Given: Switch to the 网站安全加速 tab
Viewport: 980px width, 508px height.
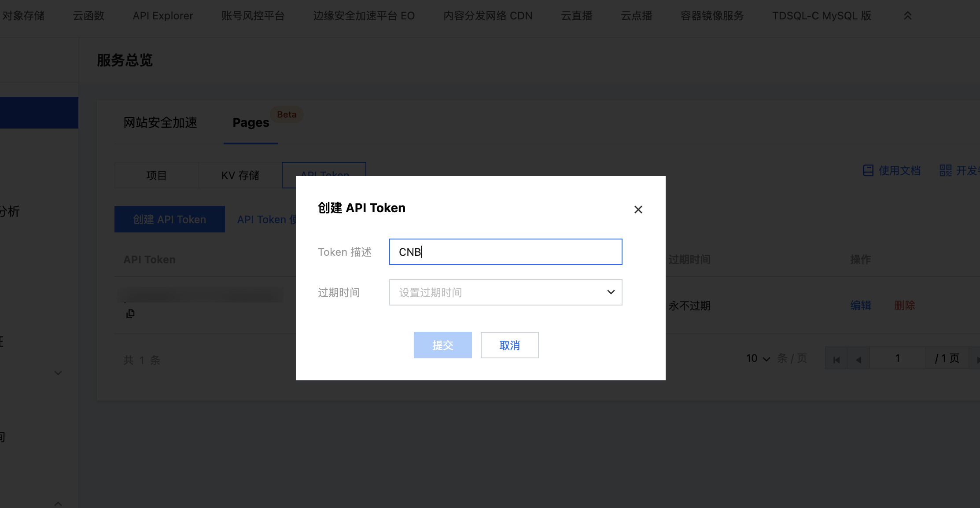Looking at the screenshot, I should (x=160, y=123).
